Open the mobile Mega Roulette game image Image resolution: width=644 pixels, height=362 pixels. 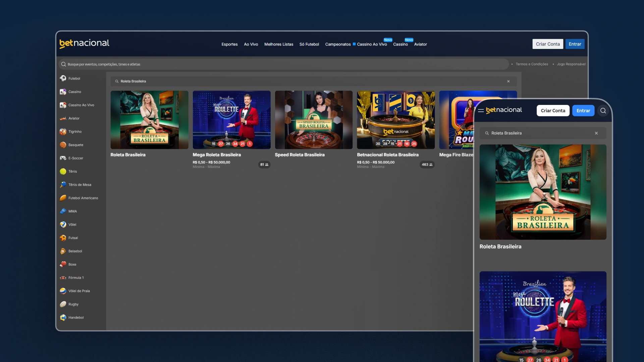pyautogui.click(x=543, y=317)
